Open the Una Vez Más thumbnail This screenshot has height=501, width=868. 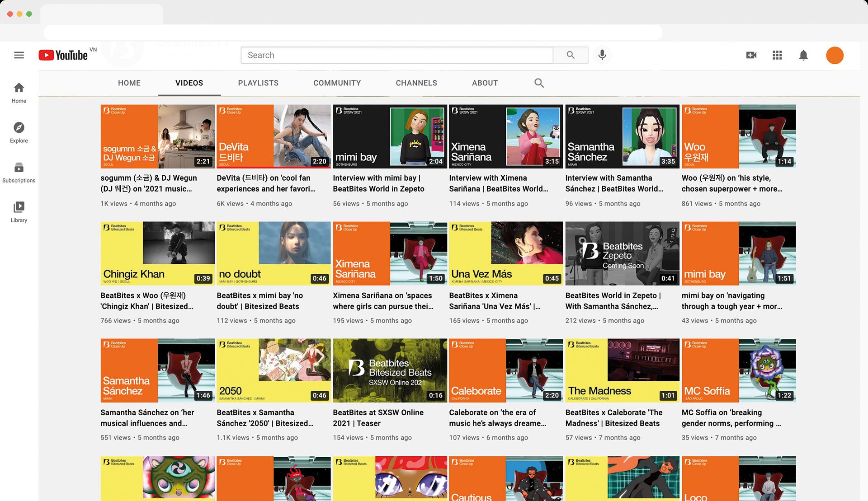point(506,253)
